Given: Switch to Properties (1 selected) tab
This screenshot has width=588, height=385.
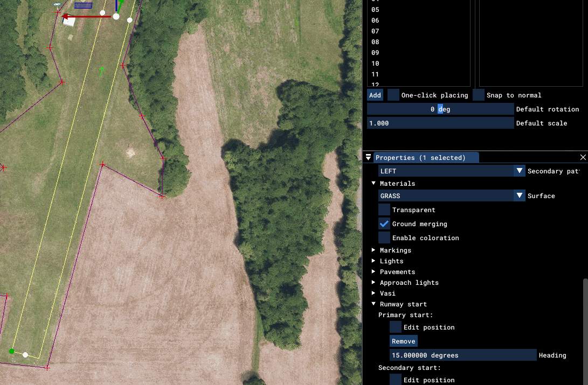Looking at the screenshot, I should [x=420, y=158].
